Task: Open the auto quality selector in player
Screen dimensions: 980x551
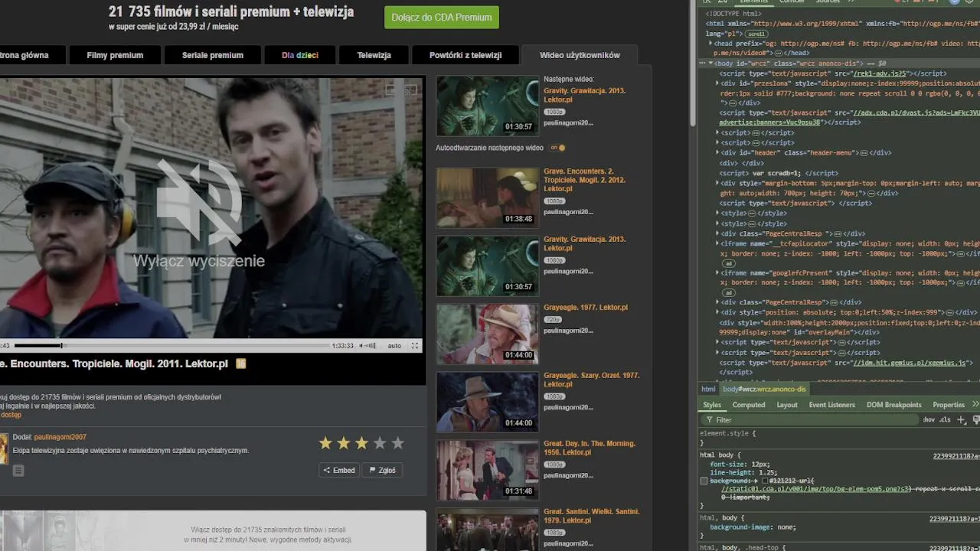Action: [394, 346]
